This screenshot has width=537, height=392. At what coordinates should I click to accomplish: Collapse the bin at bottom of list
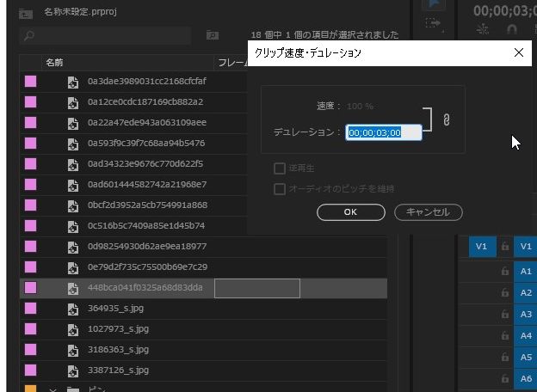52,389
